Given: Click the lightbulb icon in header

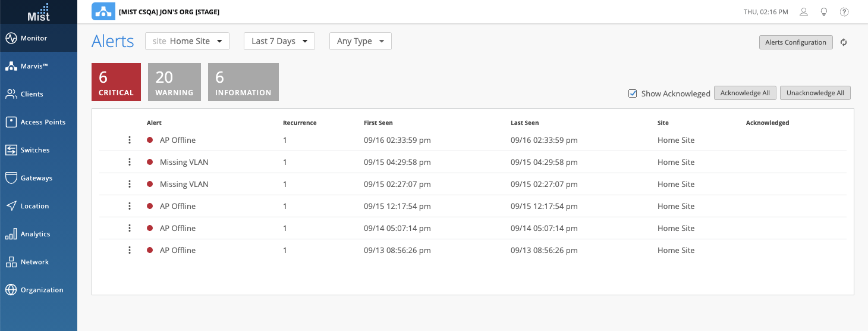Looking at the screenshot, I should (824, 12).
